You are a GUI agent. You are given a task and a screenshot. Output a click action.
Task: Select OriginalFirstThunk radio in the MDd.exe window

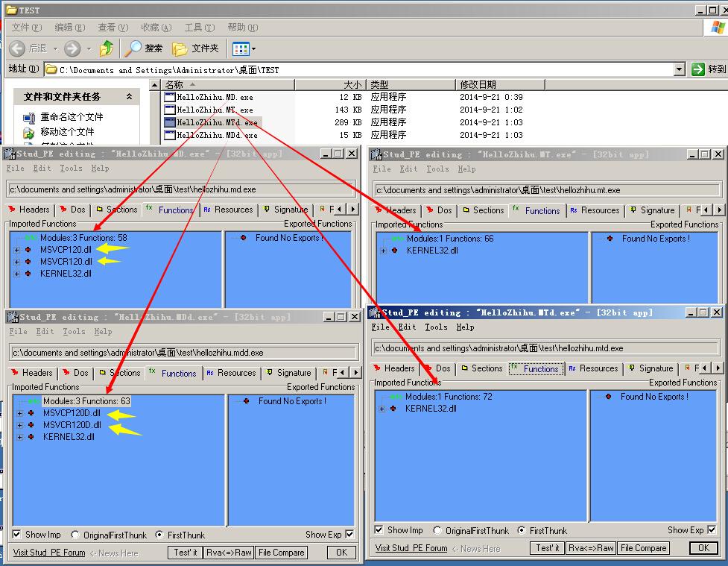[x=75, y=535]
